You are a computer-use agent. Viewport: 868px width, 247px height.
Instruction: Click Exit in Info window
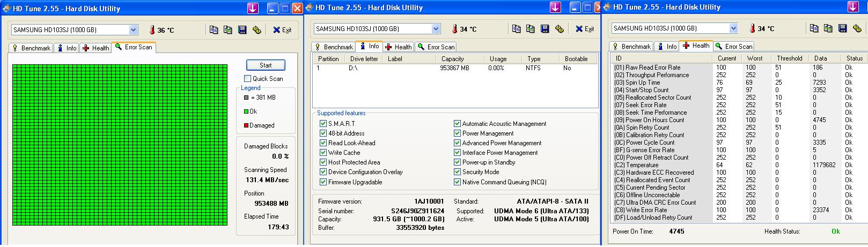point(585,29)
